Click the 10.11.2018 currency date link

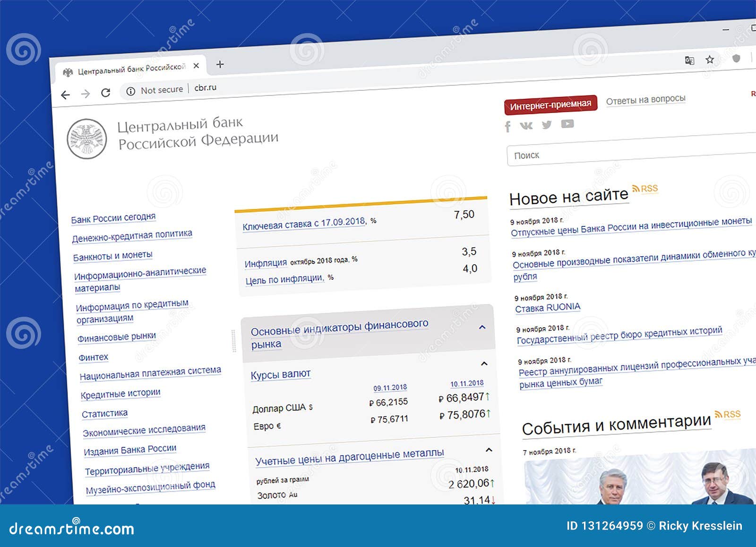[467, 383]
